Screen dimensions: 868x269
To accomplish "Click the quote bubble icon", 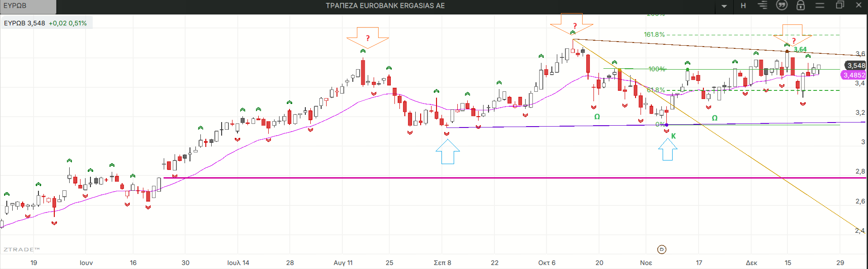I will [782, 5].
